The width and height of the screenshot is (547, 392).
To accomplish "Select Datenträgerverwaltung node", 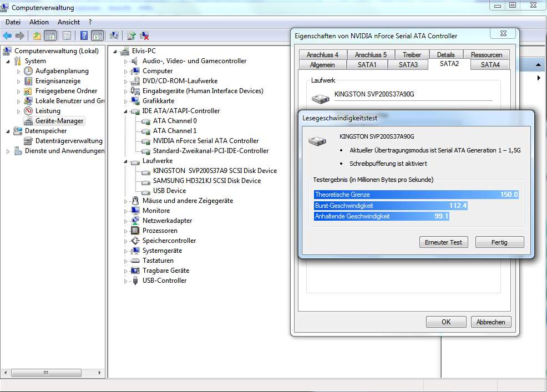I will [69, 141].
